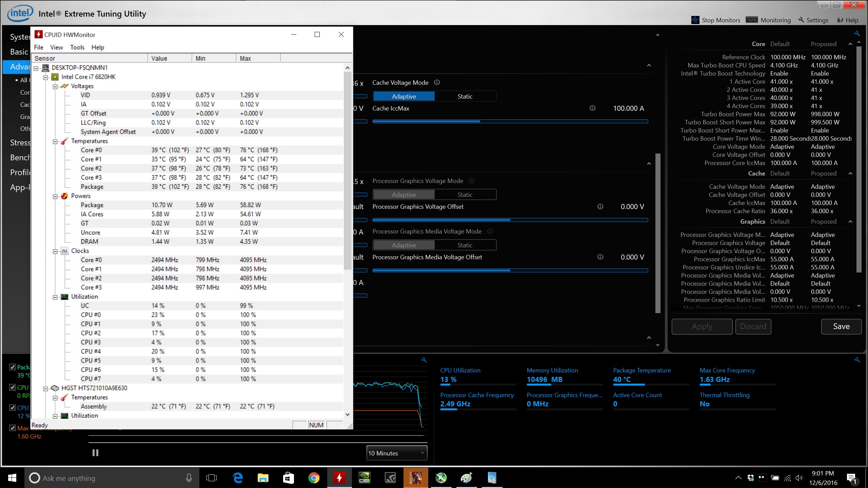The height and width of the screenshot is (488, 868).
Task: Launch Google Chrome from taskbar
Action: [x=314, y=478]
